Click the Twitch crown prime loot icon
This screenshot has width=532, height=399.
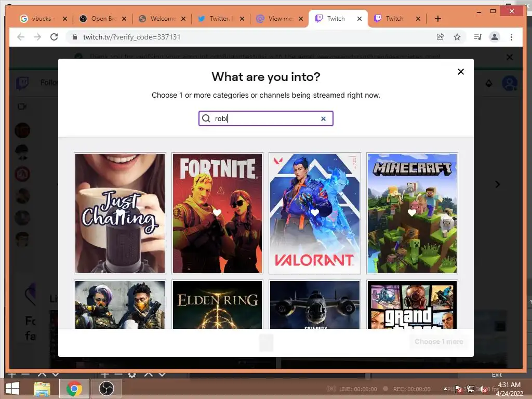489,83
